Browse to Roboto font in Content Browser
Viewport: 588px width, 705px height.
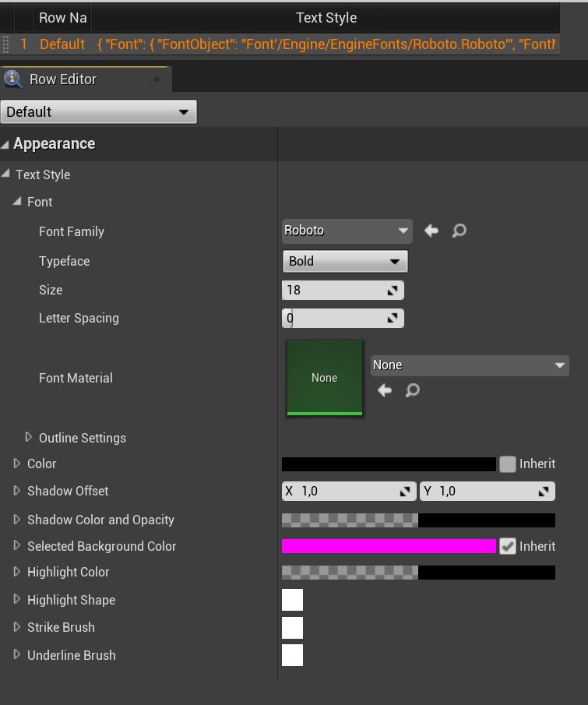coord(459,231)
